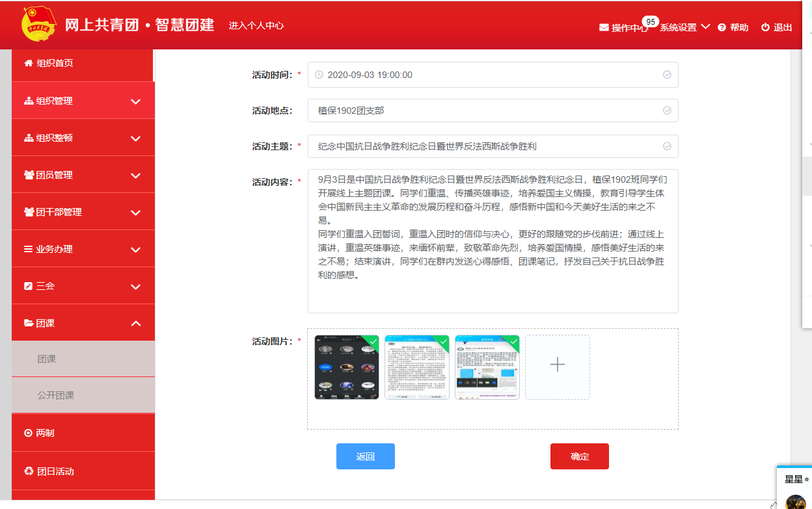
Task: Click checkmark on first activity image
Action: [372, 341]
